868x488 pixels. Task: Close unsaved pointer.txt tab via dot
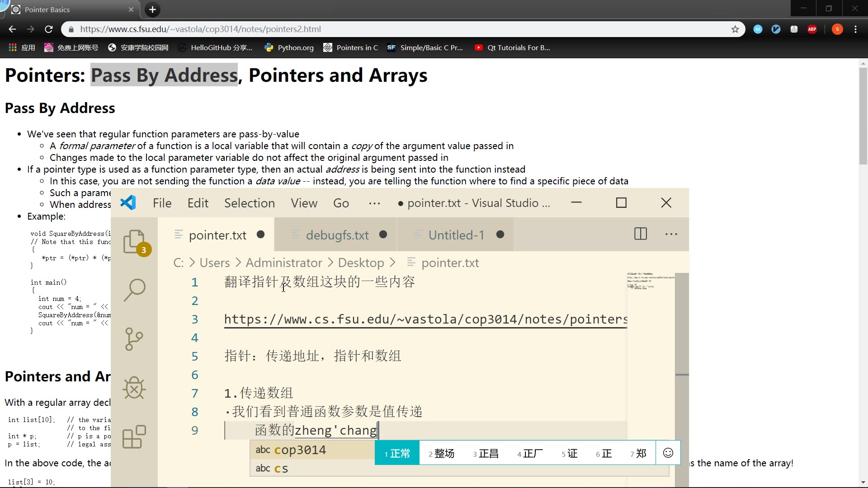coord(260,235)
